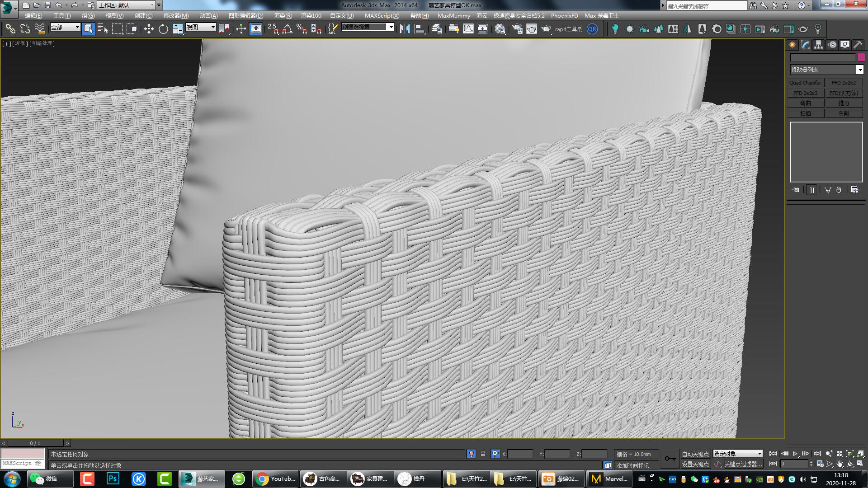This screenshot has height=488, width=868.
Task: Switch to the Hierarchy command panel tab
Action: coord(818,45)
